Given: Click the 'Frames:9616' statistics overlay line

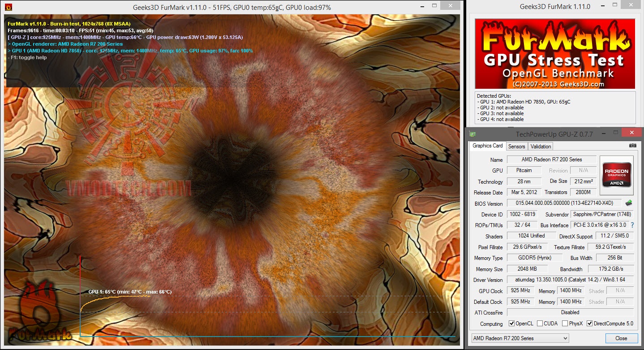Looking at the screenshot, I should point(81,30).
